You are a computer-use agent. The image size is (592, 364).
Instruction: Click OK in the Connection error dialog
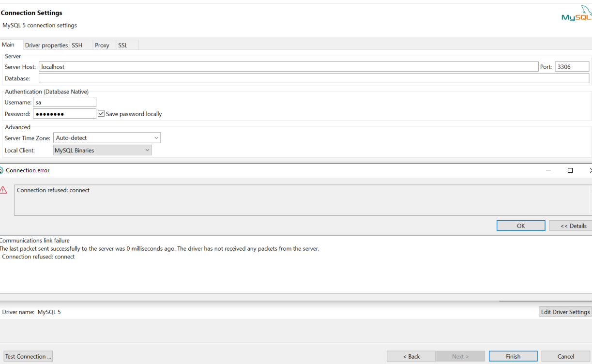pos(521,226)
